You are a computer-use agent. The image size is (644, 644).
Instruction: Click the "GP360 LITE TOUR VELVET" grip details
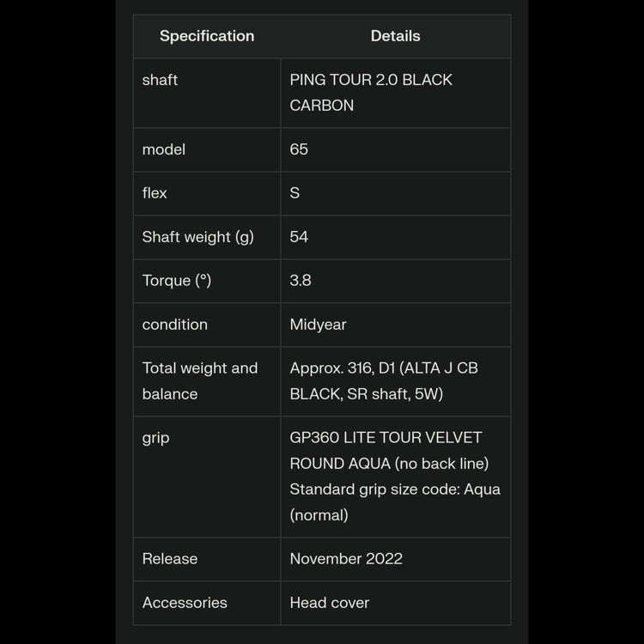click(x=386, y=438)
